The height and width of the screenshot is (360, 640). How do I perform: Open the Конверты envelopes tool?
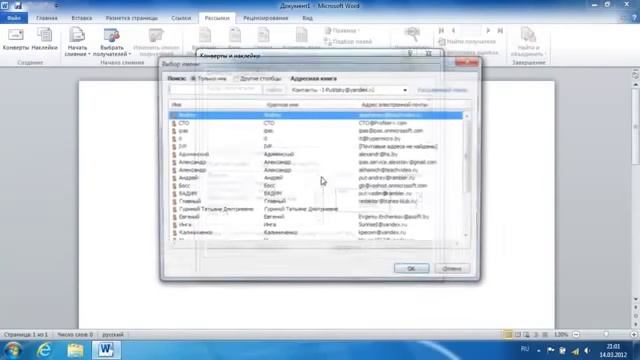(16, 39)
